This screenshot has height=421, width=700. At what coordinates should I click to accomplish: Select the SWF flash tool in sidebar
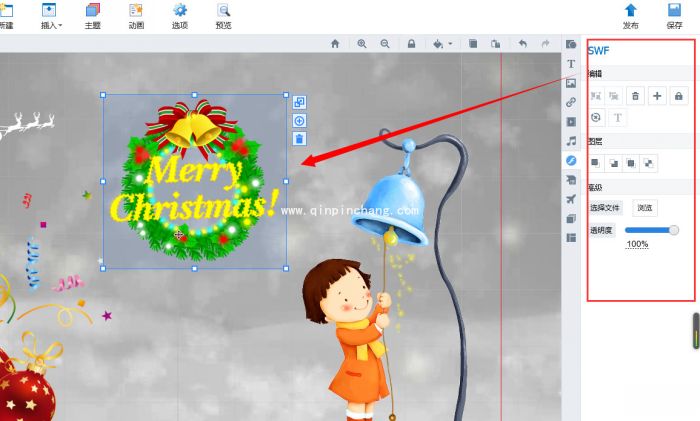[571, 160]
